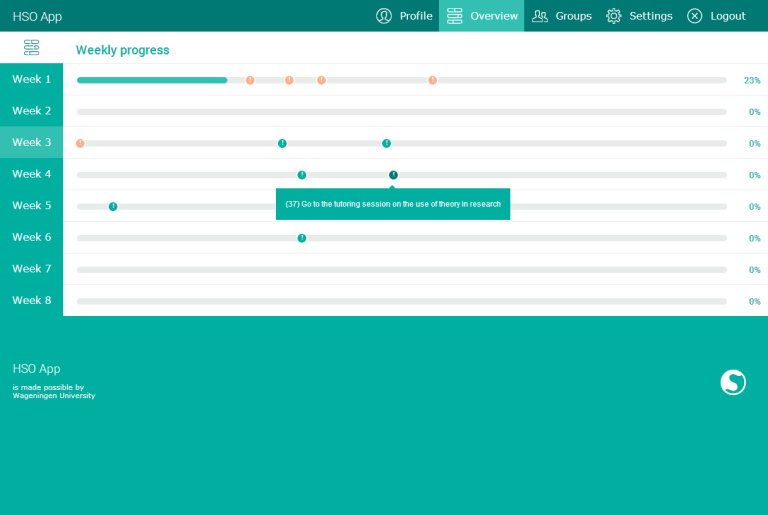This screenshot has width=768, height=515.
Task: Click the teal marker on Week 6 bar
Action: click(x=302, y=238)
